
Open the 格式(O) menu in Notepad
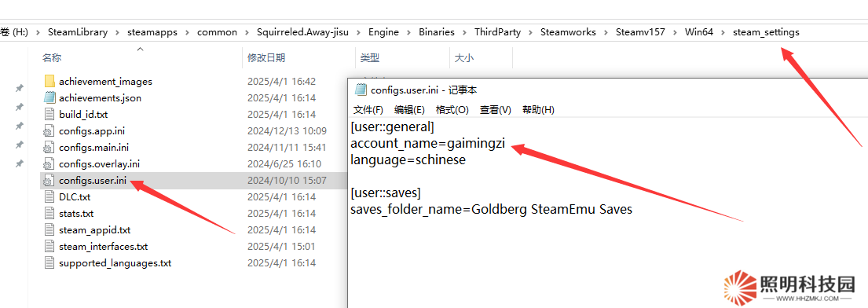452,110
